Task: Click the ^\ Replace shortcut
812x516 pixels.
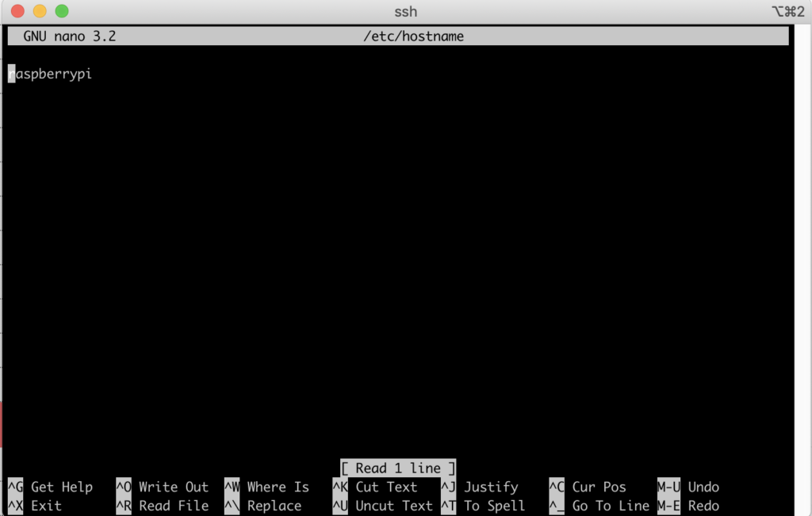Action: [x=263, y=506]
